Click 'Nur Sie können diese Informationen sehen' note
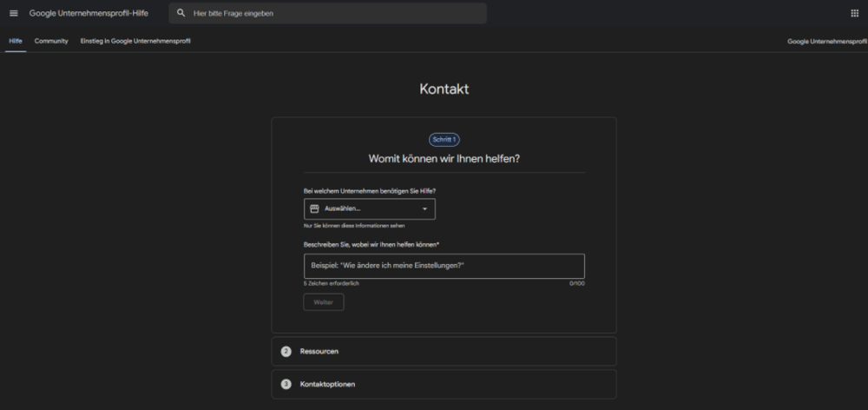Screen dimensions: 868x410 [x=354, y=226]
